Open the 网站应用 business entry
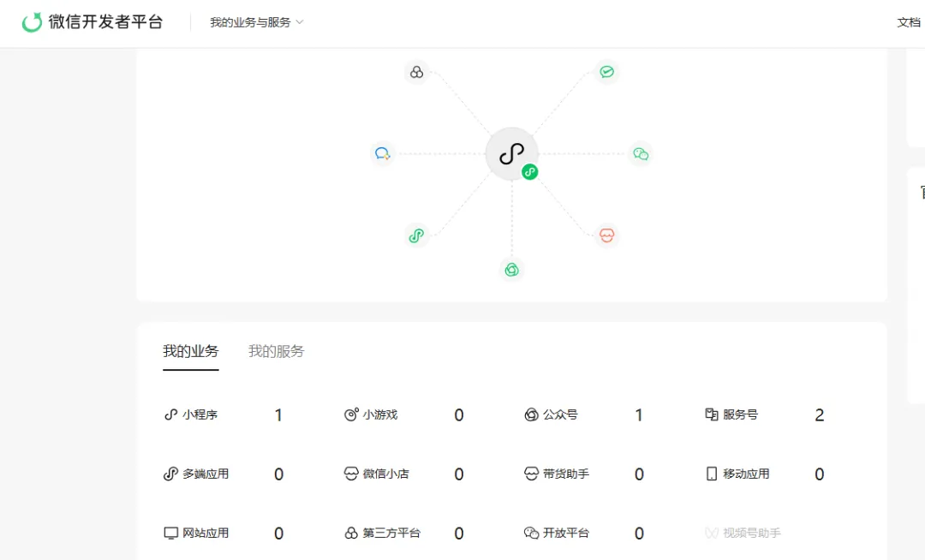The width and height of the screenshot is (925, 560). tap(206, 533)
